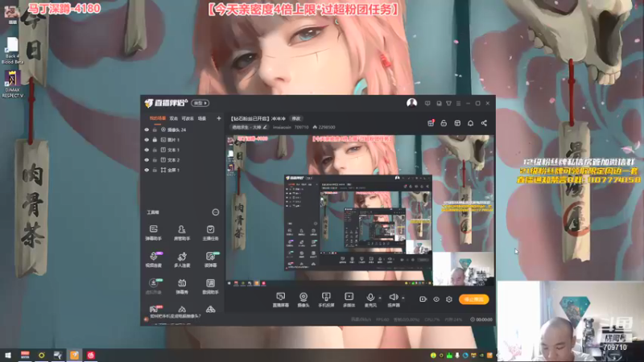Launch the 视频连麦 video link tool
The height and width of the screenshot is (362, 644).
coord(153,259)
